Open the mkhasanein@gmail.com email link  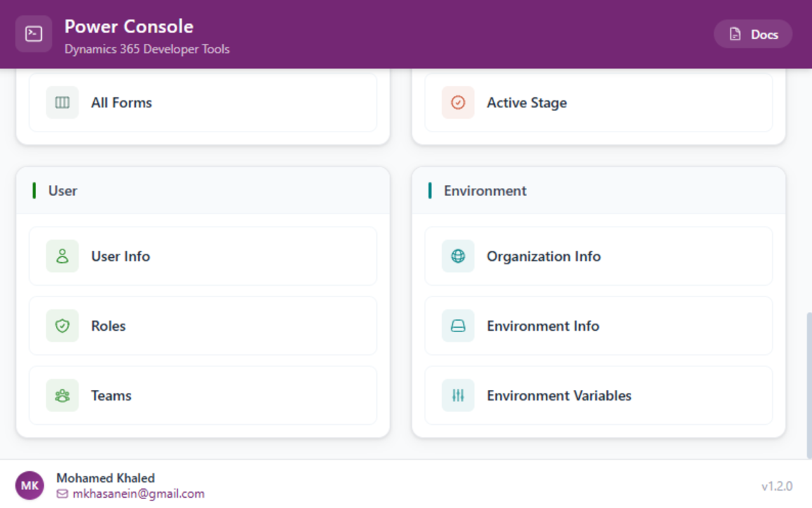click(x=138, y=494)
